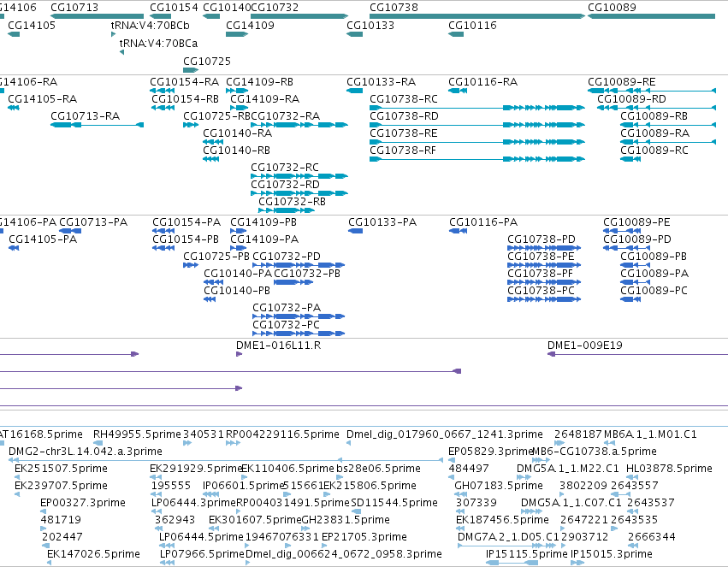Click EST DMG7A.2_1.D05.C1
The height and width of the screenshot is (567, 728).
tap(508, 537)
